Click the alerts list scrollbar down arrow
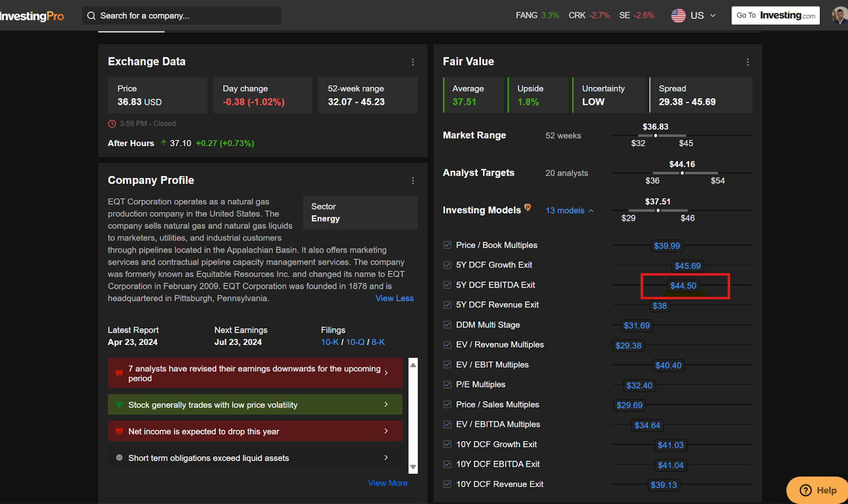Viewport: 848px width, 504px height. [413, 467]
